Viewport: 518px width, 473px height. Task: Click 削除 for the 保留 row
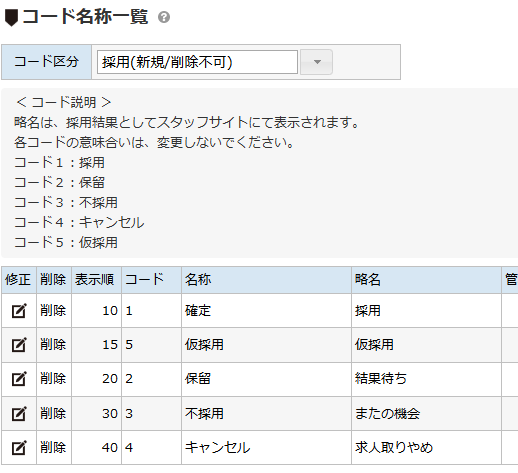[53, 379]
